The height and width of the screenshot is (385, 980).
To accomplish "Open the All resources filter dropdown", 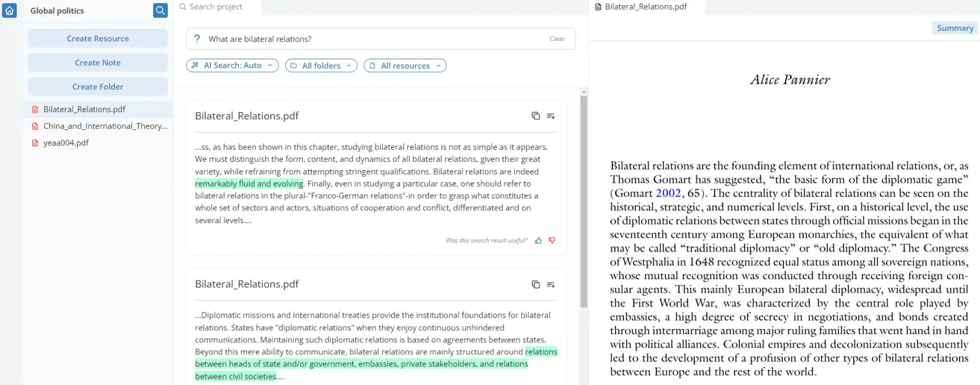I will [405, 66].
